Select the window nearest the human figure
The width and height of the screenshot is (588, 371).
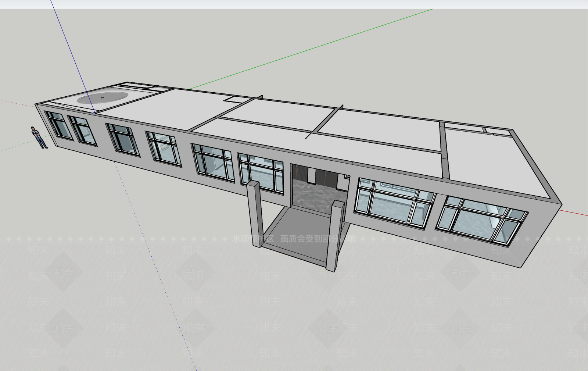pyautogui.click(x=59, y=125)
